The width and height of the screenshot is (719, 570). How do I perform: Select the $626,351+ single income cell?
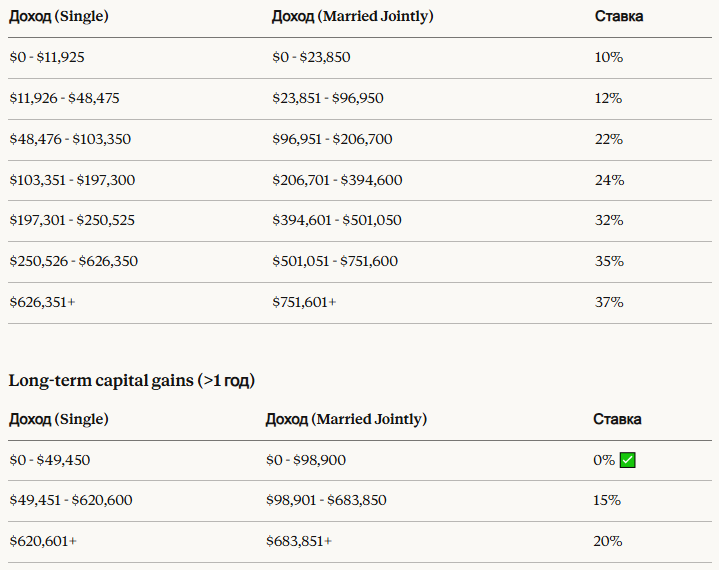tap(42, 302)
